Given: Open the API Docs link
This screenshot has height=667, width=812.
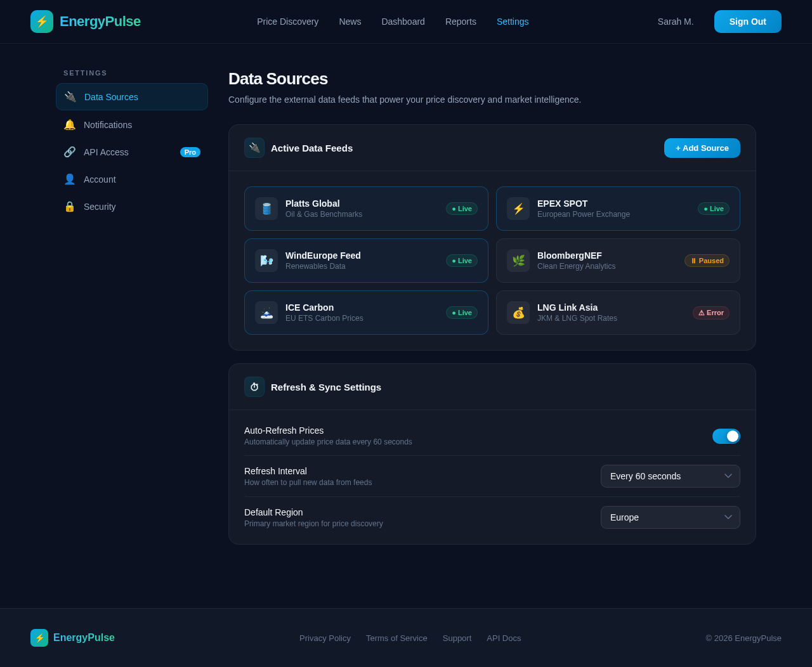Looking at the screenshot, I should tap(504, 638).
